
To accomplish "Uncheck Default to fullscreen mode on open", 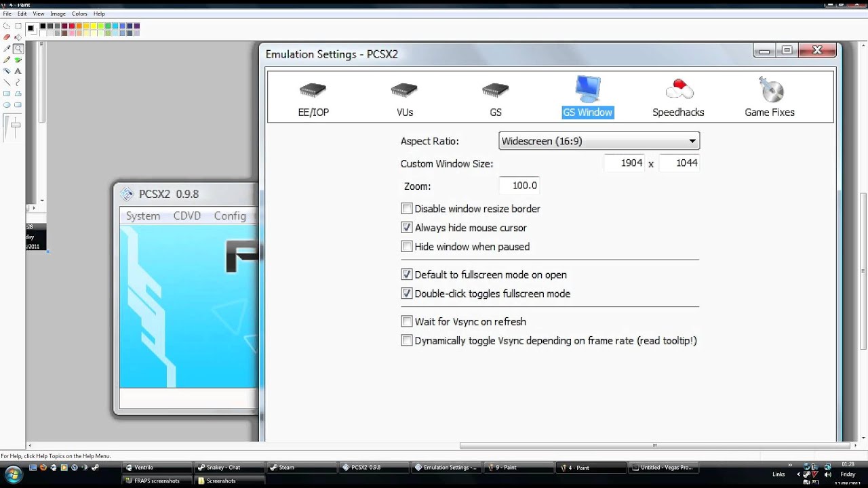I will [407, 274].
